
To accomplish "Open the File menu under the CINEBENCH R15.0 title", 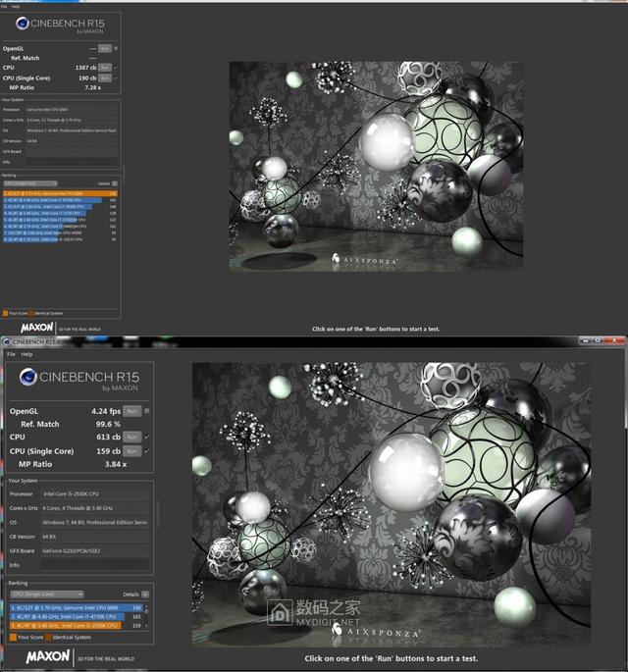I will (x=11, y=354).
